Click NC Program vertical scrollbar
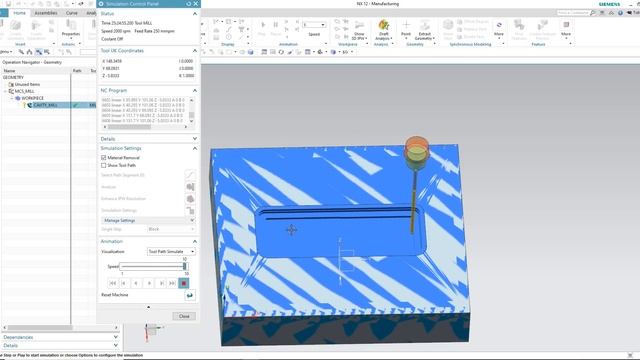 point(191,115)
